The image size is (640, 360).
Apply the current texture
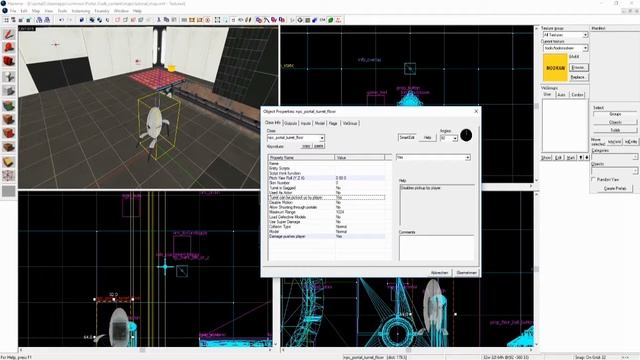[x=9, y=120]
